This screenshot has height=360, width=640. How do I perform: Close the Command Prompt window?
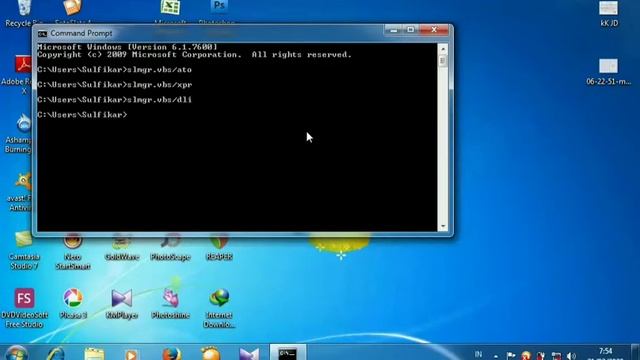434,30
